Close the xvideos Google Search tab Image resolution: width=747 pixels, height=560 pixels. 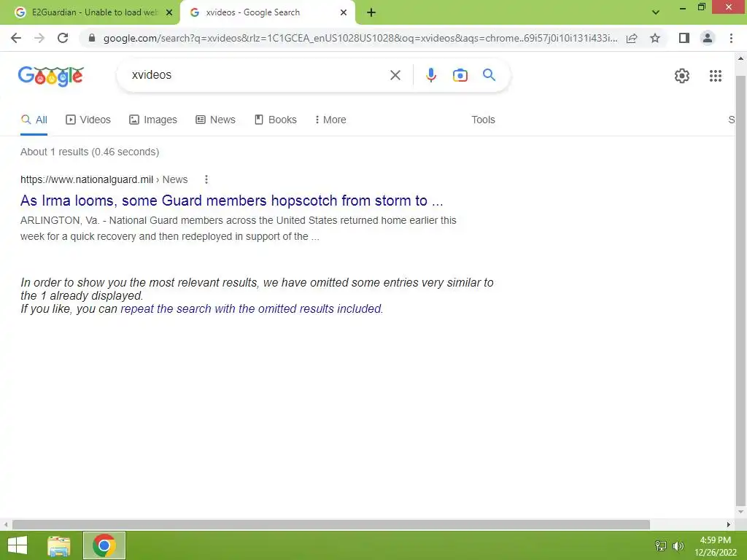[x=344, y=13]
